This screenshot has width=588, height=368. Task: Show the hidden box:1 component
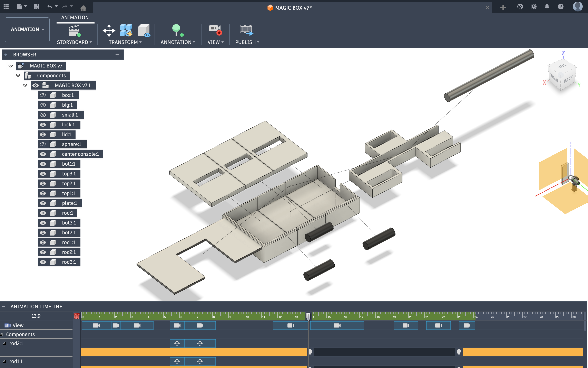click(43, 95)
